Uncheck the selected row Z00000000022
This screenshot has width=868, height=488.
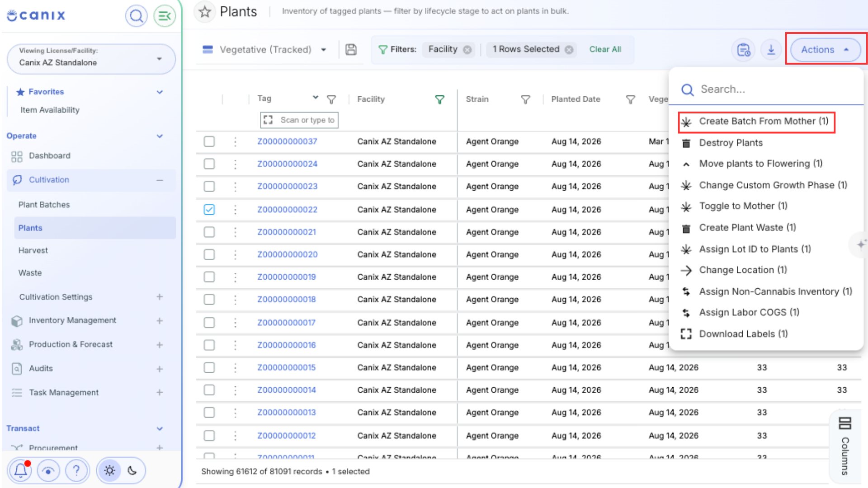209,210
